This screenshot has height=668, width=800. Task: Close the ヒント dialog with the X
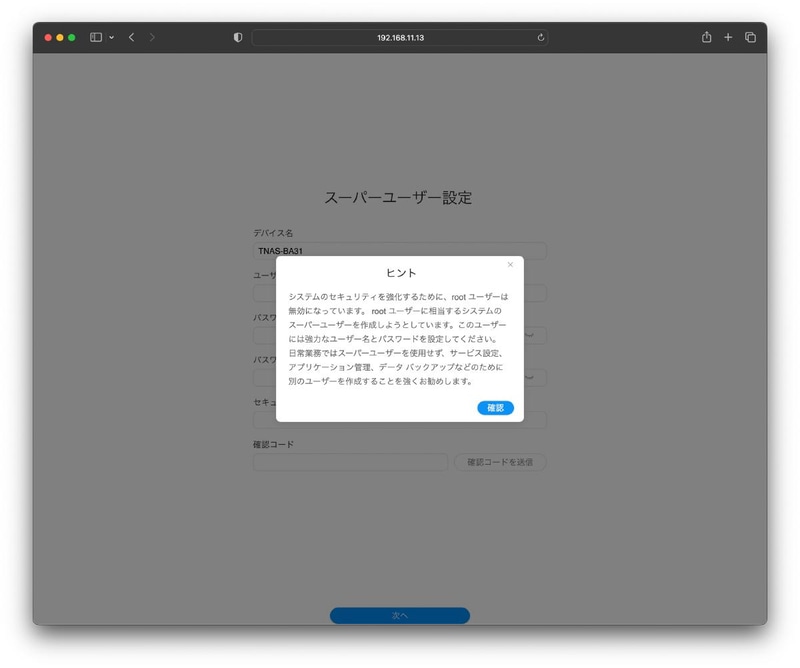pos(510,264)
